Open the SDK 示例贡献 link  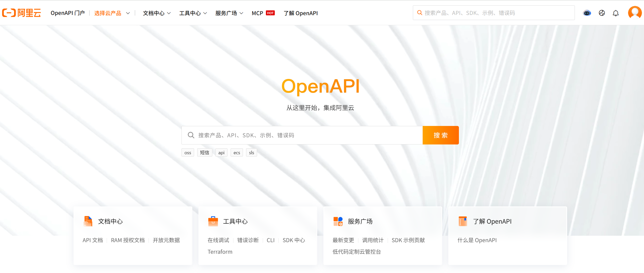pos(408,240)
